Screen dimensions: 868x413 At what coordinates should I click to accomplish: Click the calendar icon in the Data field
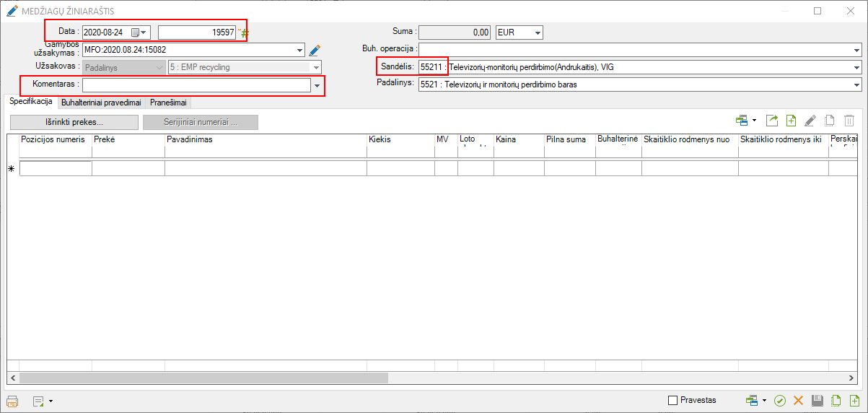click(x=135, y=32)
